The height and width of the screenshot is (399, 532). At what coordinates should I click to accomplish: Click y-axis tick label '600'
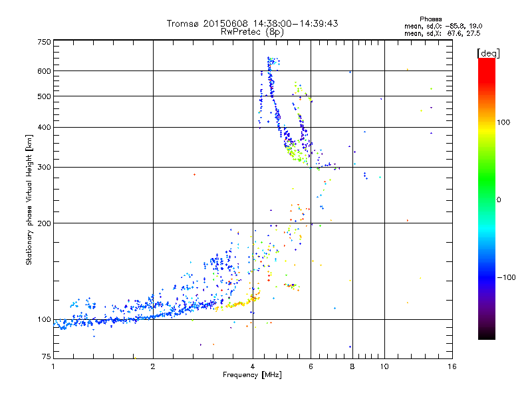tap(44, 71)
